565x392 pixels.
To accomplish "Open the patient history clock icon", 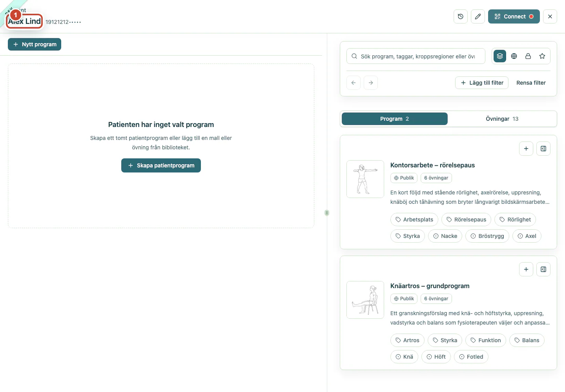I will 461,16.
